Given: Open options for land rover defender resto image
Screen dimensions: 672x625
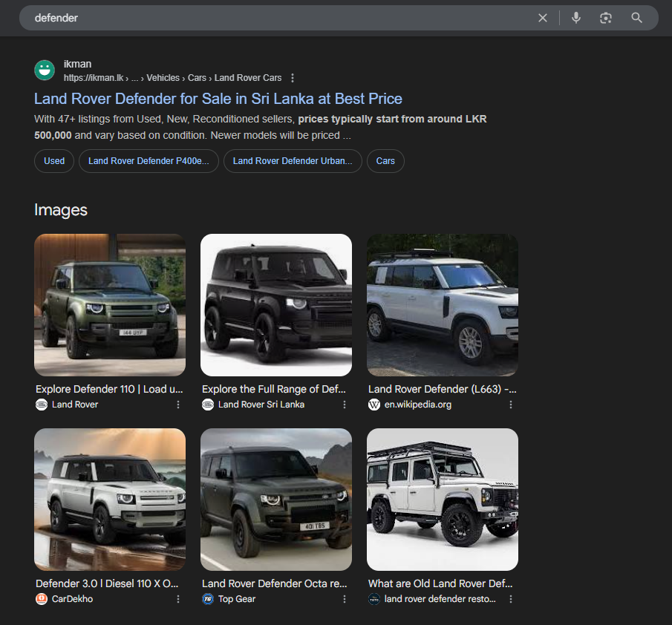Looking at the screenshot, I should click(x=510, y=599).
